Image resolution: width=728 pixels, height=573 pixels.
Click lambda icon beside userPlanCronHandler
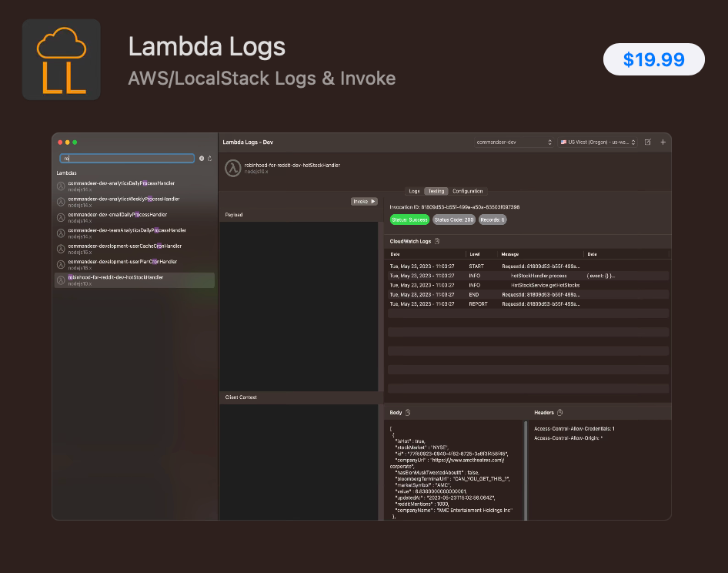(61, 264)
